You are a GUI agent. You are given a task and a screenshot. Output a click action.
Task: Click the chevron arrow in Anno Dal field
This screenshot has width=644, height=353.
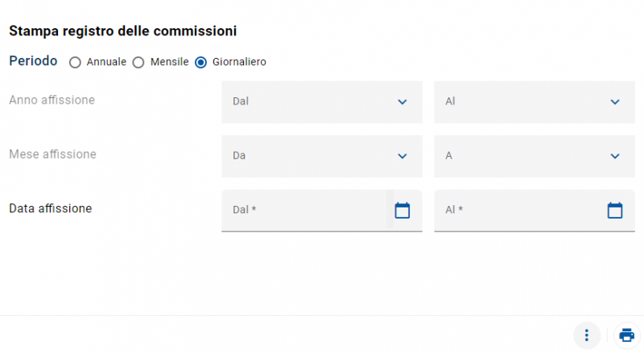click(402, 102)
